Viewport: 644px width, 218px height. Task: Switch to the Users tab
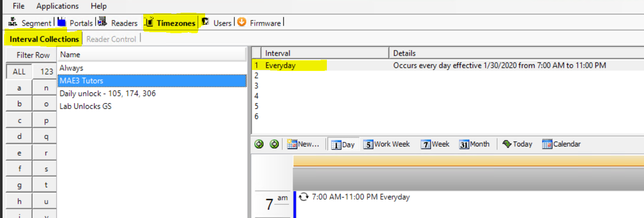click(223, 23)
